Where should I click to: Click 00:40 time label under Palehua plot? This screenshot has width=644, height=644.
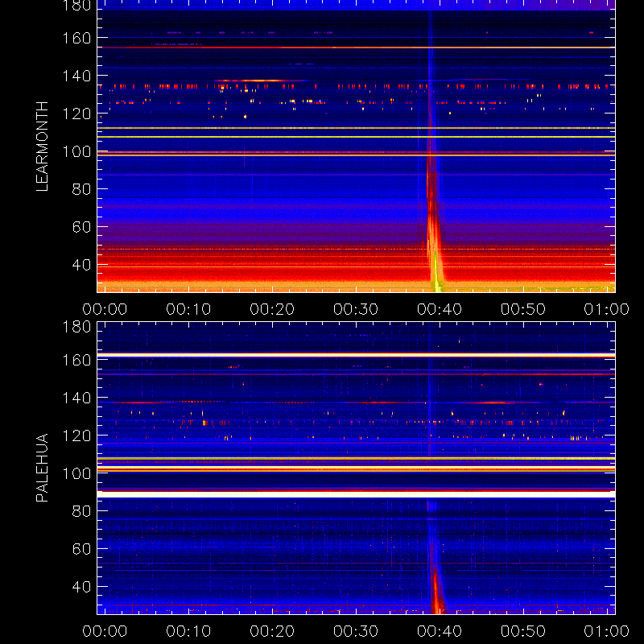tap(440, 631)
